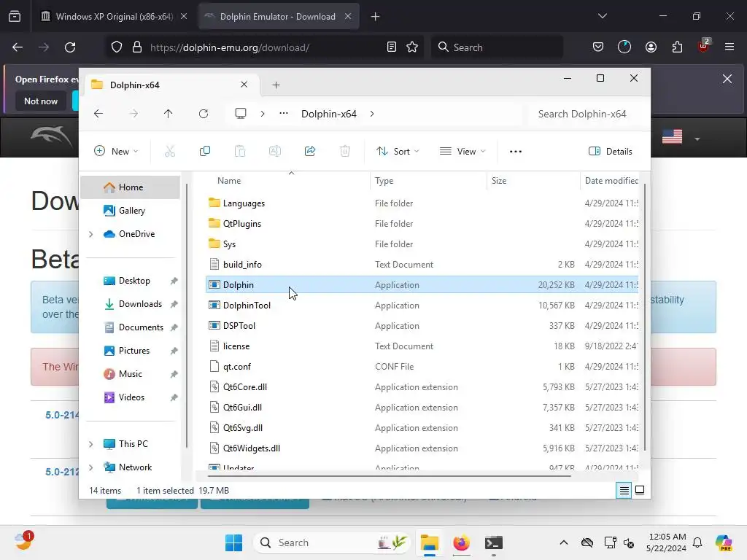Open Windows Start menu
The image size is (747, 560).
tap(233, 542)
